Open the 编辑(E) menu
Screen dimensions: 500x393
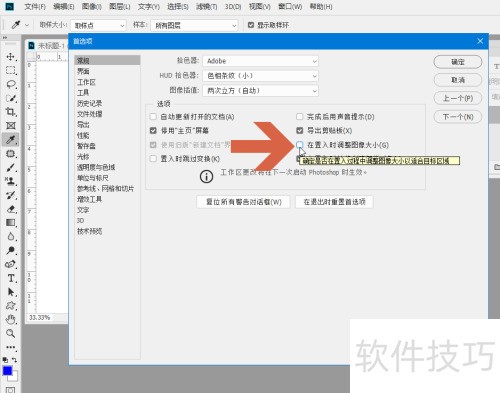click(x=64, y=7)
